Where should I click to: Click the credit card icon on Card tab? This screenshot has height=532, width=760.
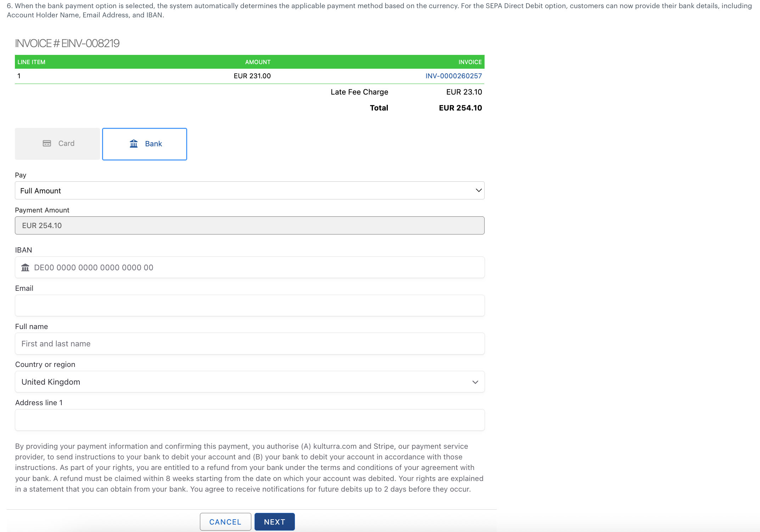coord(47,143)
